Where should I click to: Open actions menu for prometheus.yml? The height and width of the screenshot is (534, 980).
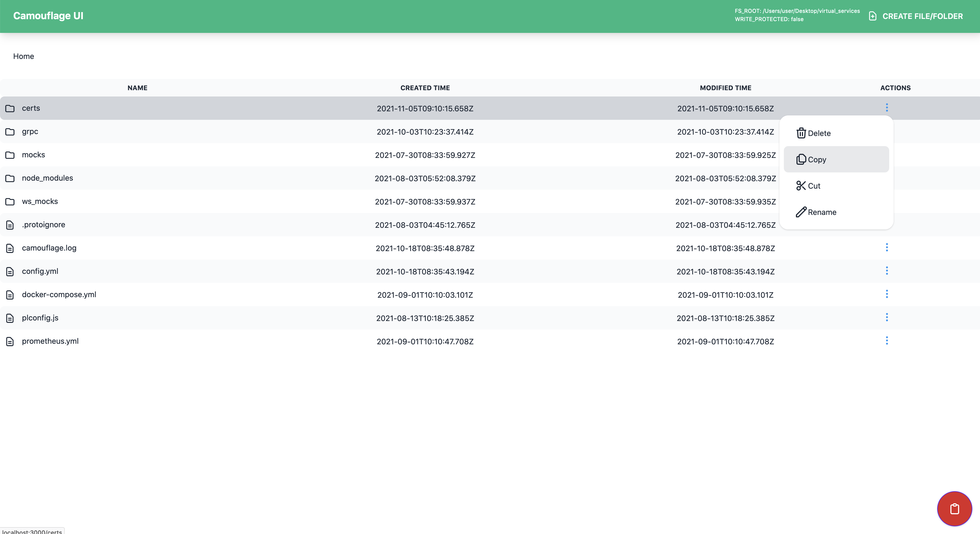(887, 340)
